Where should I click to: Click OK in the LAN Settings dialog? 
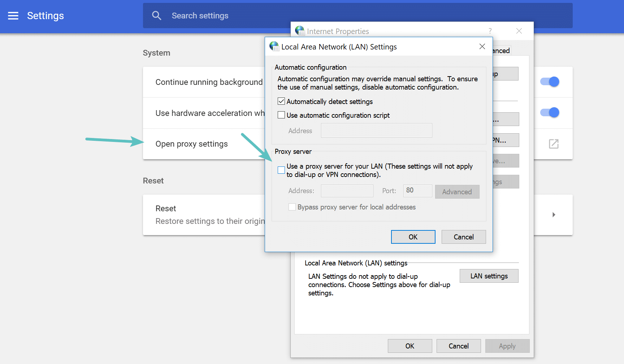click(413, 237)
